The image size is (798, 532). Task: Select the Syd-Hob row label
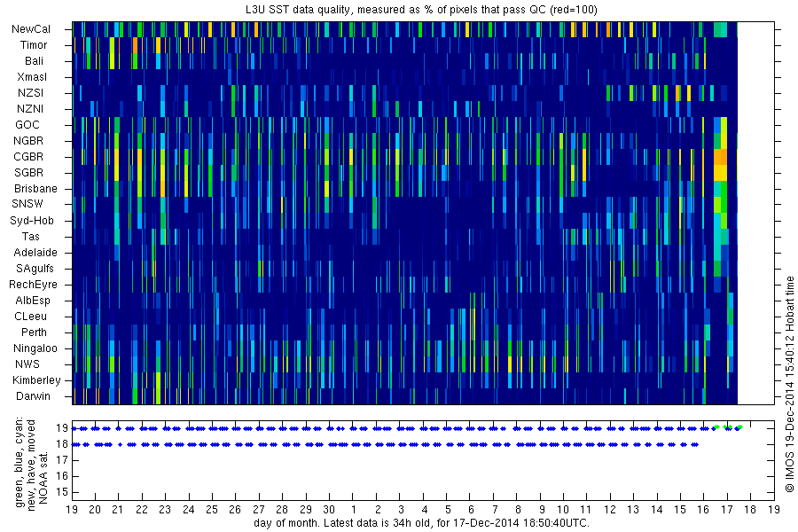point(32,221)
